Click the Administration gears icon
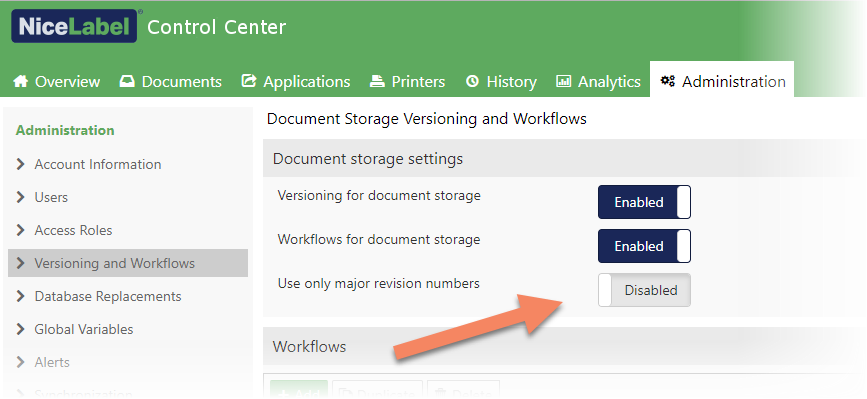867x399 pixels. tap(667, 81)
